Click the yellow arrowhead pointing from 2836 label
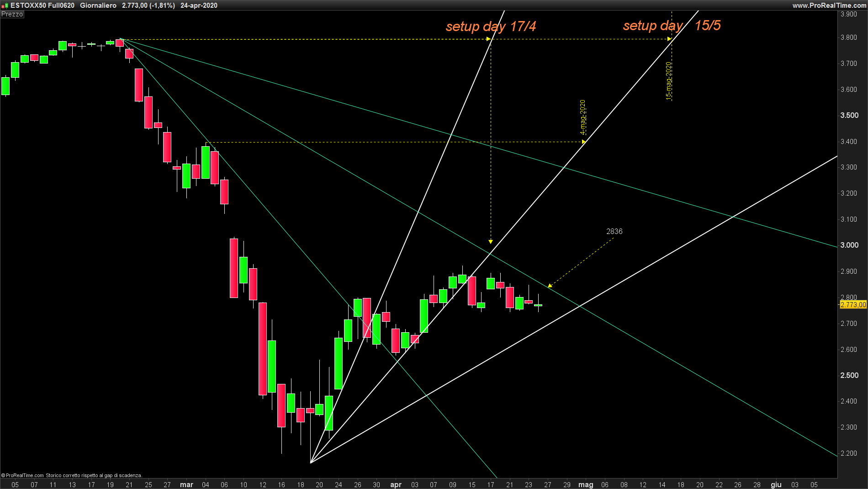The height and width of the screenshot is (489, 868). point(550,286)
